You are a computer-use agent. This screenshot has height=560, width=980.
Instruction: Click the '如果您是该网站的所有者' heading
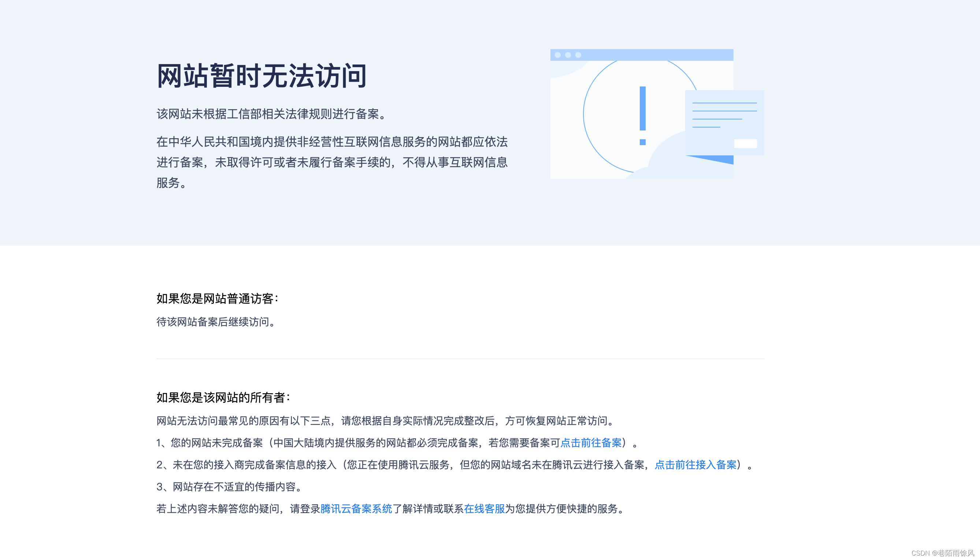point(223,398)
